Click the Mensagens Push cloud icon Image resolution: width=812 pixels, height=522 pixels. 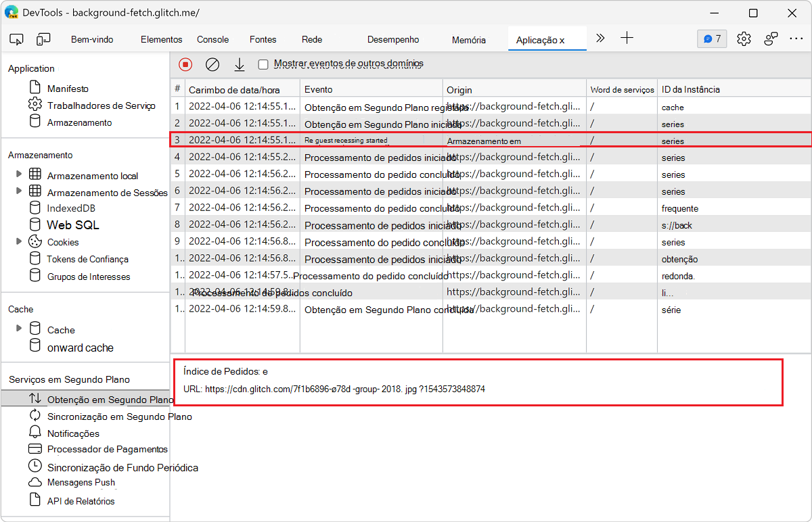coord(35,483)
